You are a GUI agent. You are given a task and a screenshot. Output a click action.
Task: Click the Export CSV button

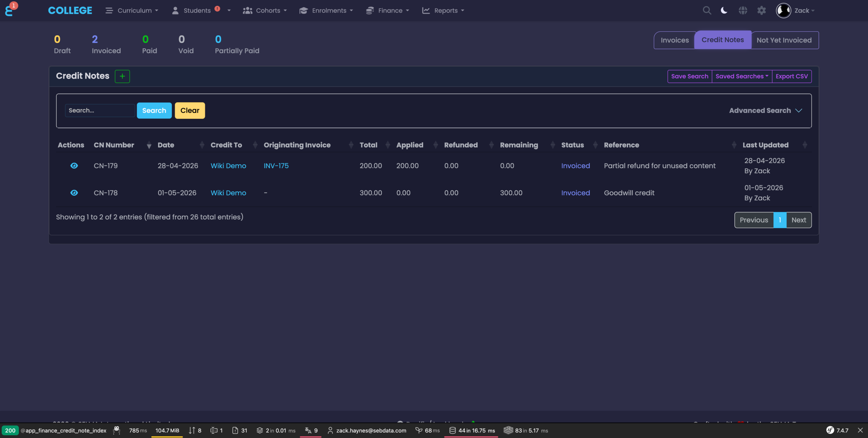point(792,76)
